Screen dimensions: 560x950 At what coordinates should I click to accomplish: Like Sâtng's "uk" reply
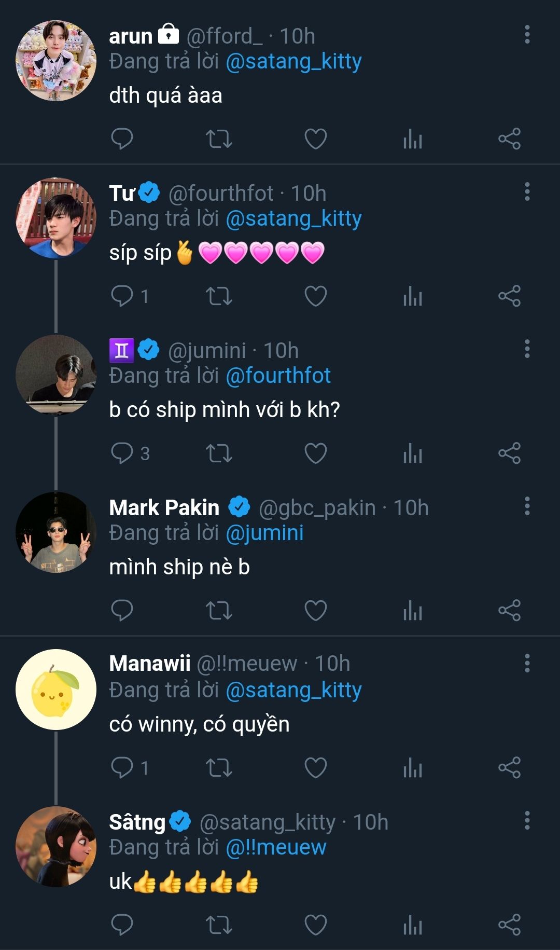pyautogui.click(x=315, y=925)
